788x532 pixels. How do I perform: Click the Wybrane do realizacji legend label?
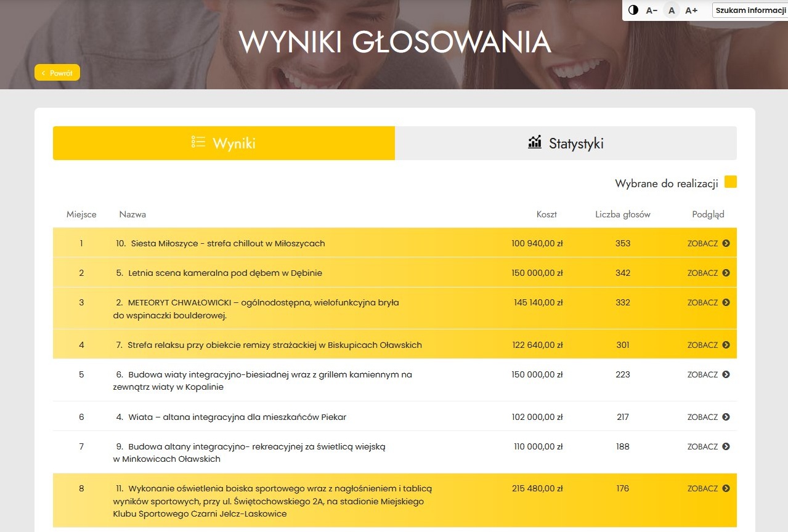(667, 183)
